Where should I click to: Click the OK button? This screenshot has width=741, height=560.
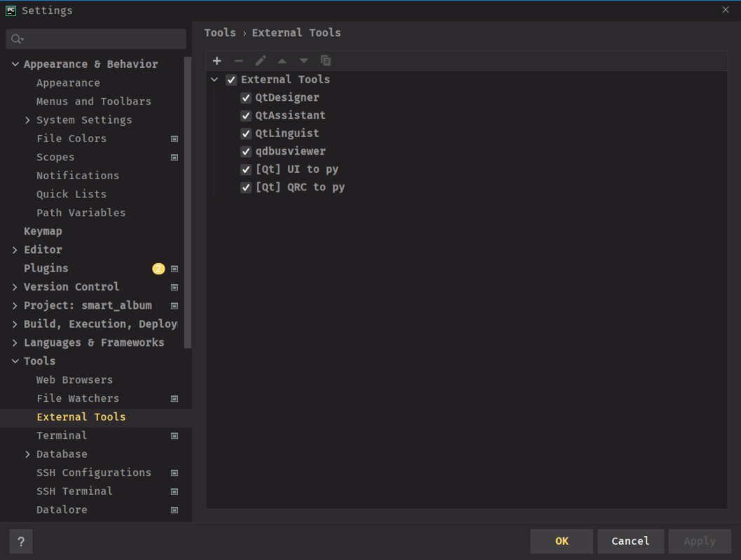point(562,541)
